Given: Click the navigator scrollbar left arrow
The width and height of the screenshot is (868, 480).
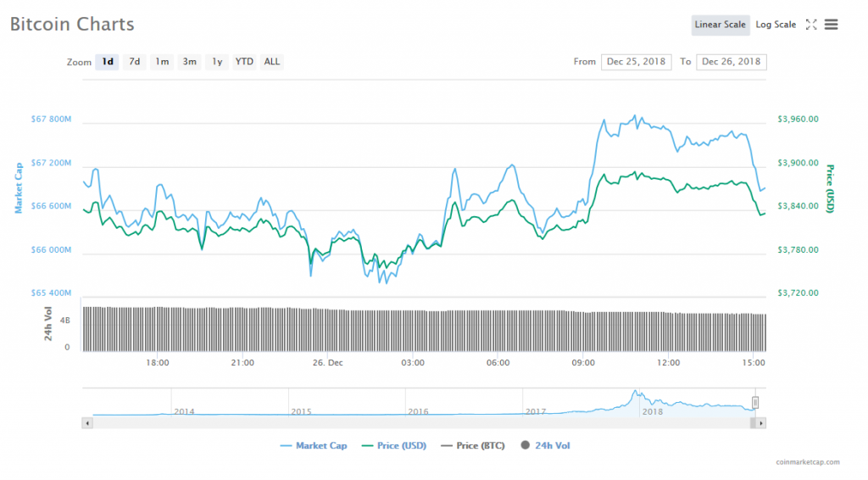Looking at the screenshot, I should click(86, 422).
